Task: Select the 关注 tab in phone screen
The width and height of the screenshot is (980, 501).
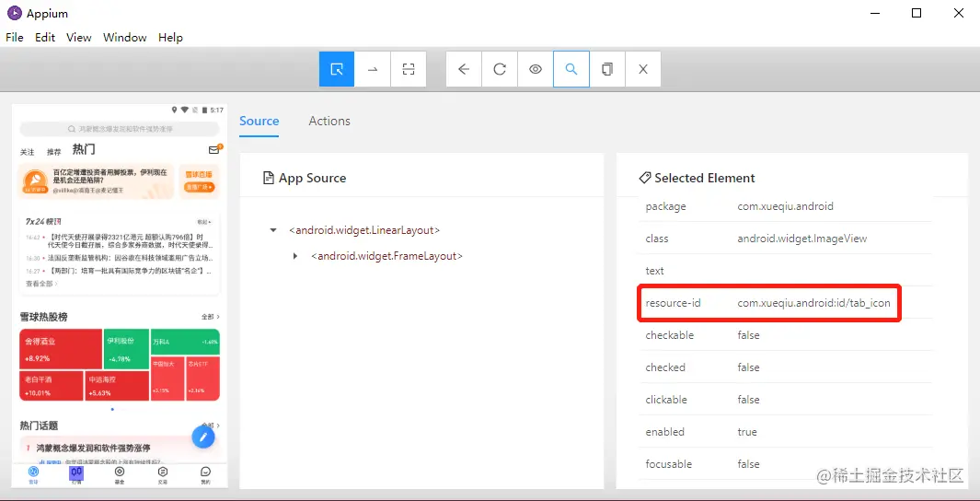Action: click(x=27, y=152)
